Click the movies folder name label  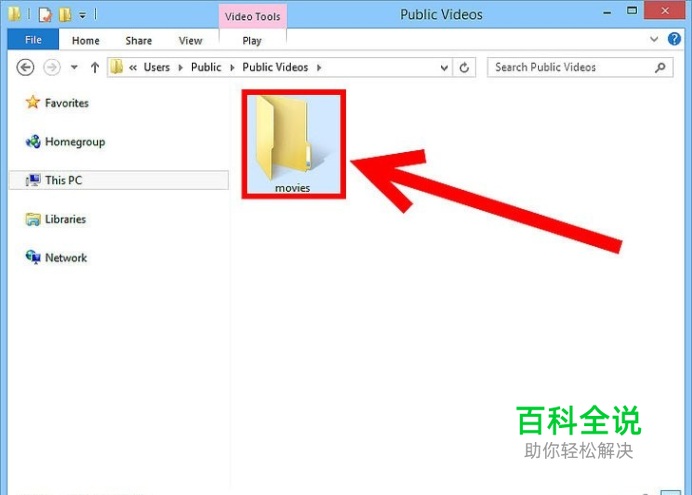pyautogui.click(x=293, y=188)
